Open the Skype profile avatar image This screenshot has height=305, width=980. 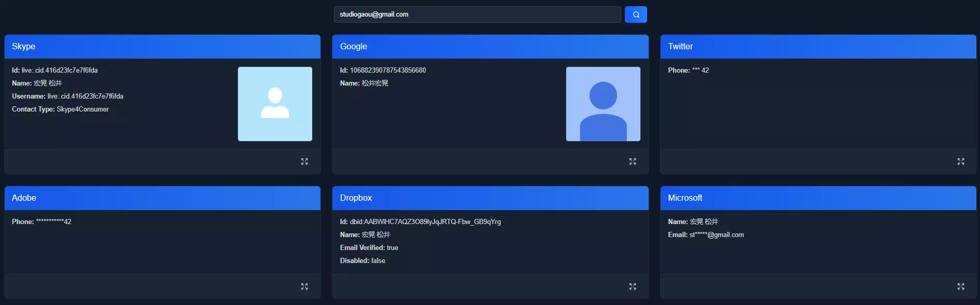pyautogui.click(x=275, y=104)
